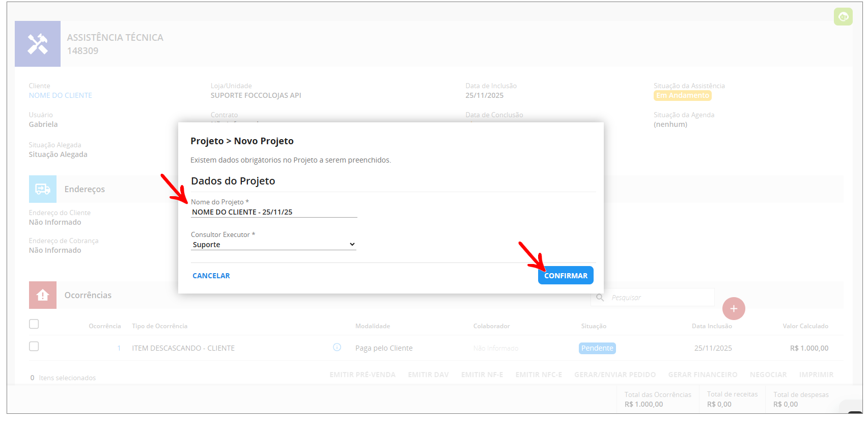Open the NOME DO CLIENTE link
Viewport: 868px width, 423px height.
click(x=61, y=95)
